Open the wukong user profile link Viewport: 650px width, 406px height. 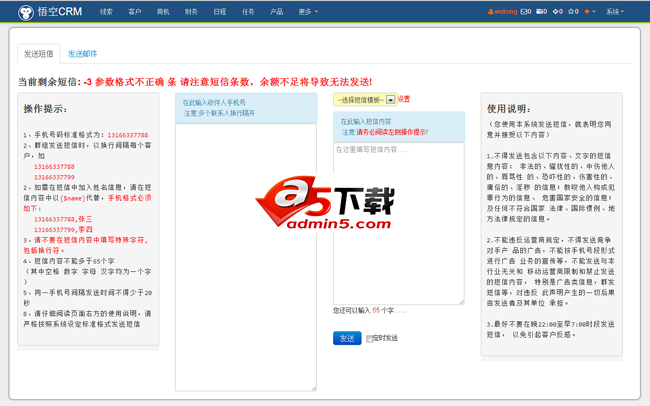tap(502, 12)
